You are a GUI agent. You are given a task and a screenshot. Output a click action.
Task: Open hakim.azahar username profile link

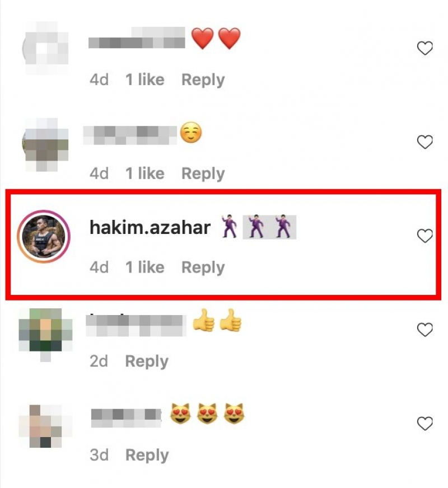(150, 228)
